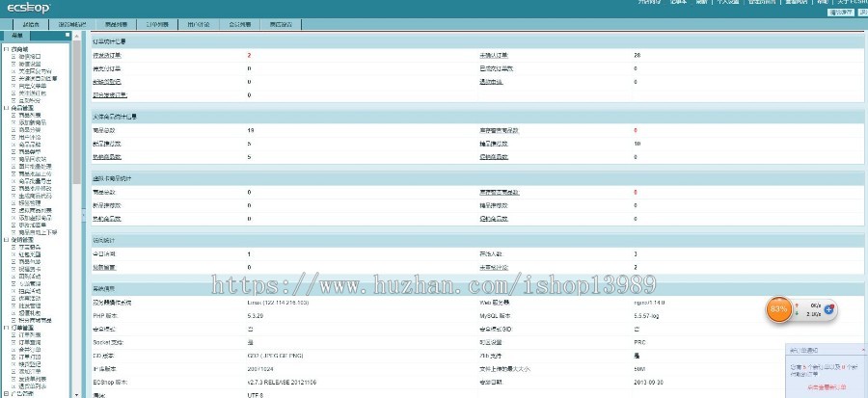Click 精品推荐数 in 实体商品统计信息
The image size is (868, 398).
[493, 144]
